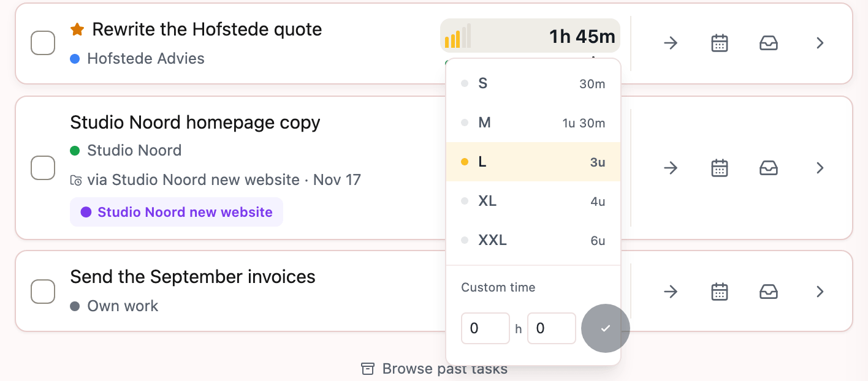This screenshot has width=868, height=381.
Task: Open calendar icon for Rewrite the Hofstede quote
Action: tap(720, 43)
